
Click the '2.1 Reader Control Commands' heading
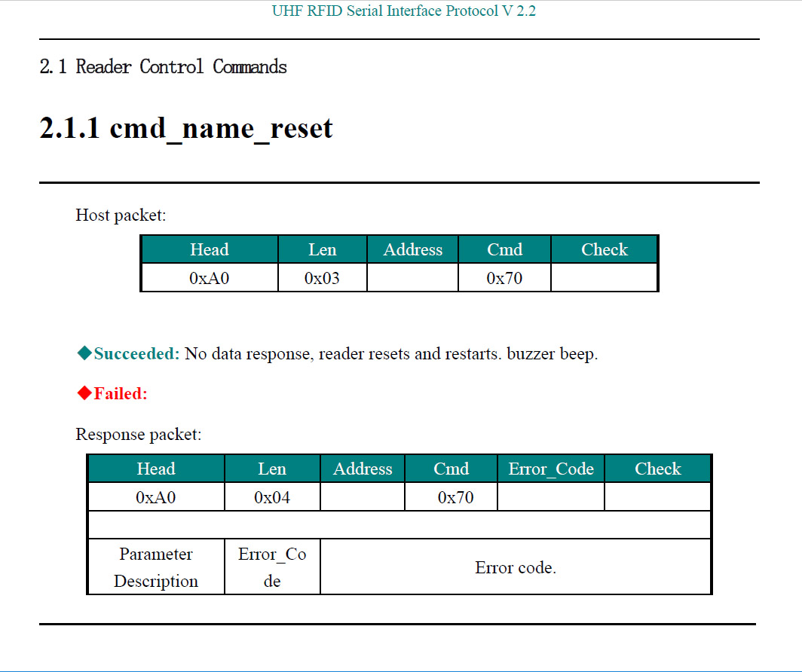(163, 66)
